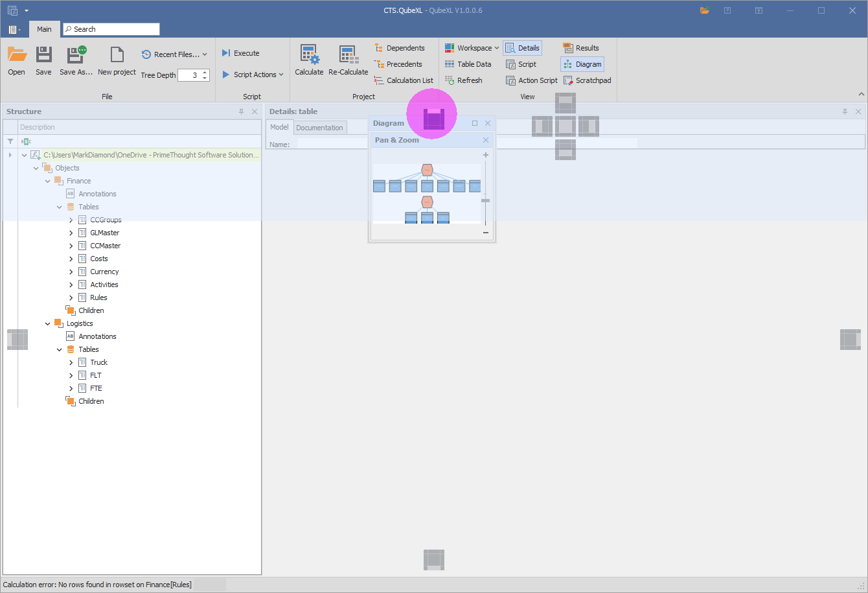
Task: Pin the Structure panel
Action: (x=242, y=111)
